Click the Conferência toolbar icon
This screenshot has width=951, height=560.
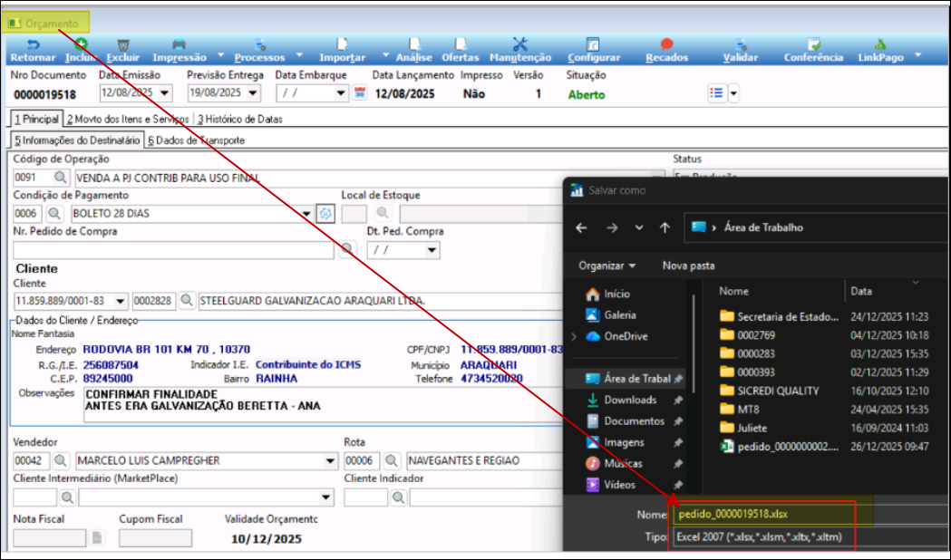click(x=813, y=45)
